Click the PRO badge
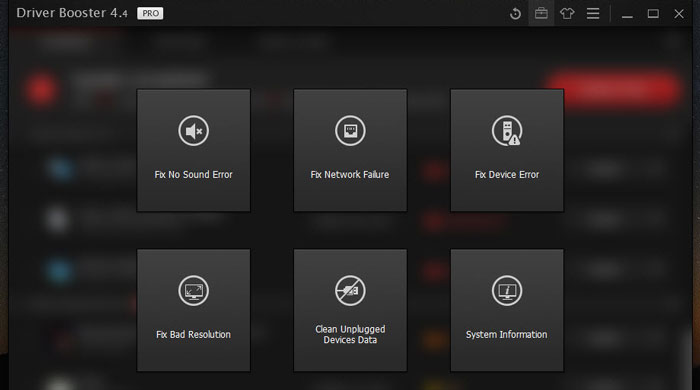Image resolution: width=700 pixels, height=390 pixels. coord(150,13)
